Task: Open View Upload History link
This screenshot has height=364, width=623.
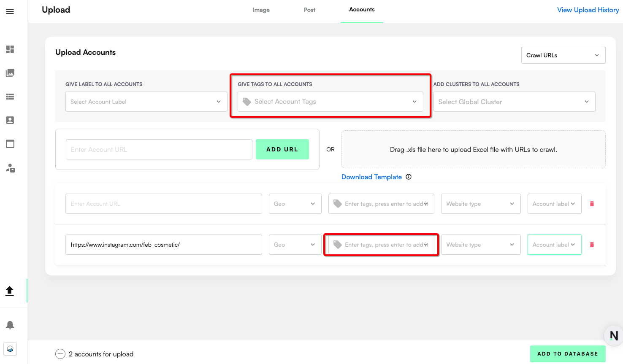Action: 588,10
